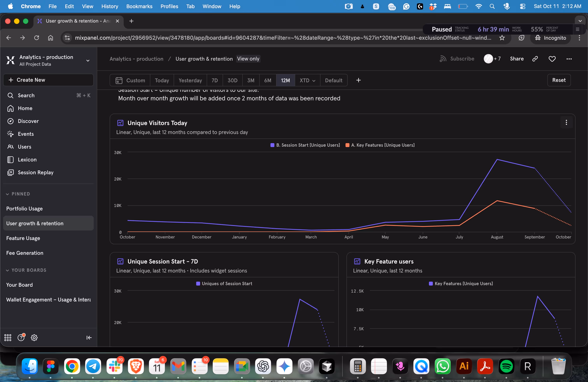Select the 6M time range tab

[x=268, y=80]
